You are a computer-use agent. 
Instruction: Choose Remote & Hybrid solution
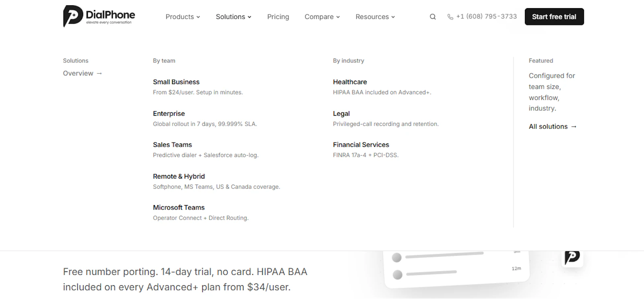click(x=179, y=176)
